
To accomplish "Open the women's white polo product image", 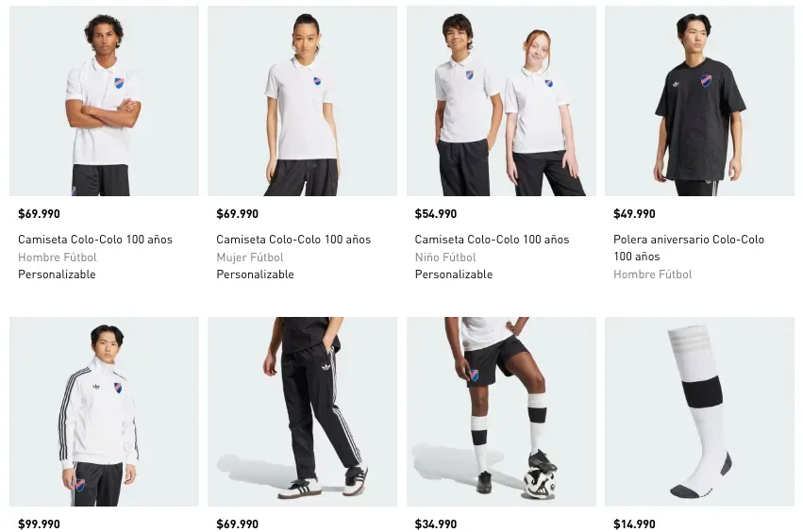I will pyautogui.click(x=302, y=101).
